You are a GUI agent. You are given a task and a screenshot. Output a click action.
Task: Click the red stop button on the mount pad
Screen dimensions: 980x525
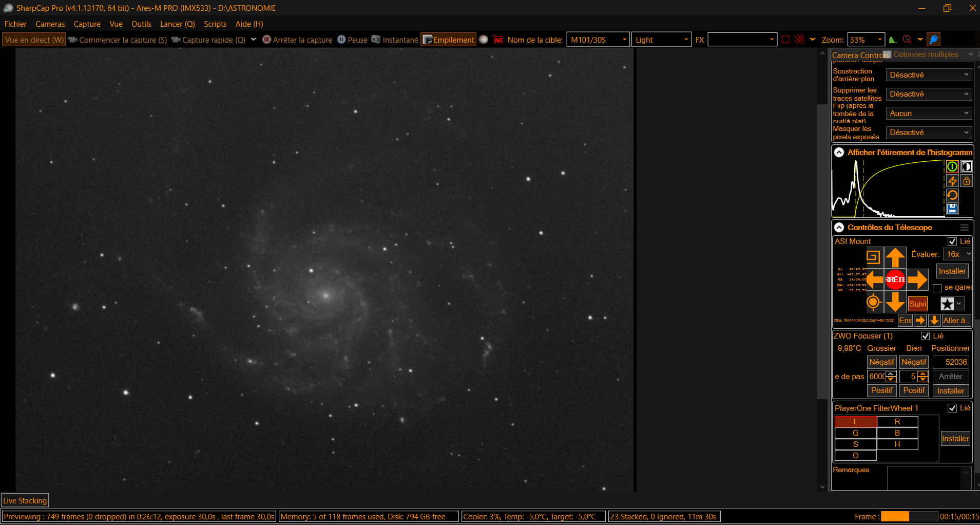coord(895,279)
